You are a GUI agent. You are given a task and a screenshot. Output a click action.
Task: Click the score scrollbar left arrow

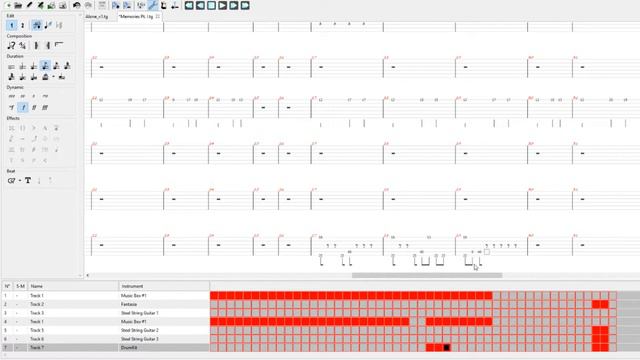87,276
